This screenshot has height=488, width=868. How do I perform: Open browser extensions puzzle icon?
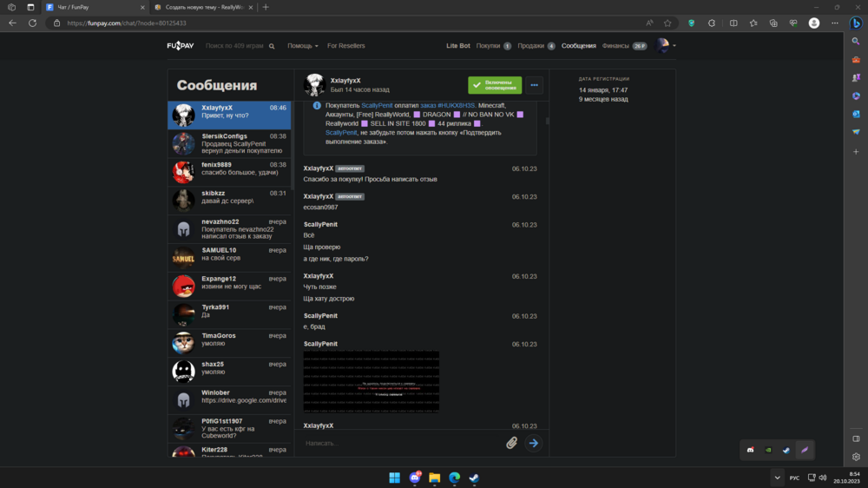pos(712,23)
